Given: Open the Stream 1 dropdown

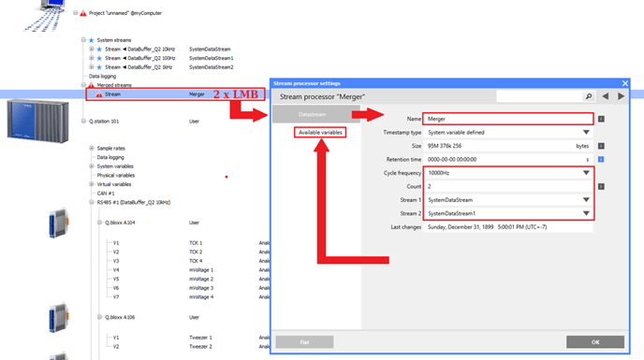Looking at the screenshot, I should 586,200.
